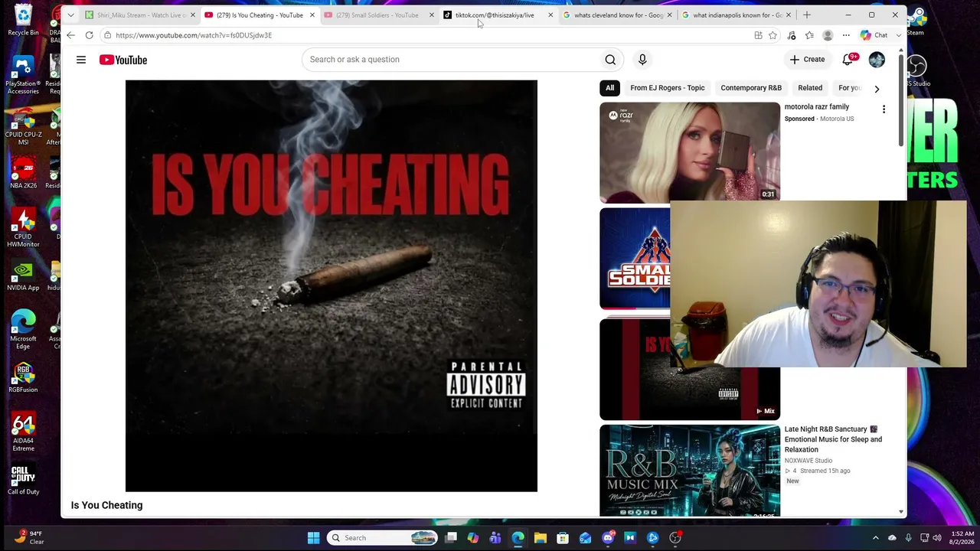Open a new browser tab
Screen dimensions: 980x551
tap(807, 15)
